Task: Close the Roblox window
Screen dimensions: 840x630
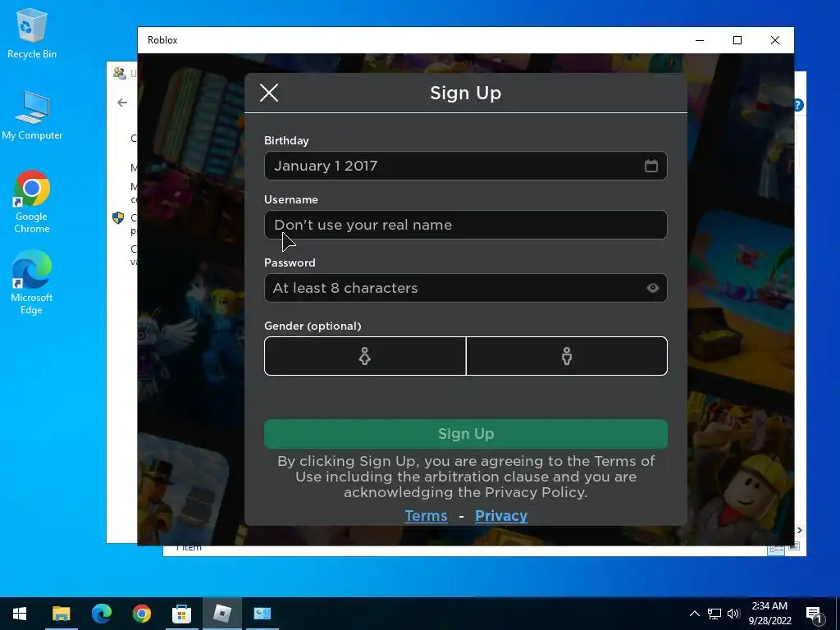Action: (x=774, y=40)
